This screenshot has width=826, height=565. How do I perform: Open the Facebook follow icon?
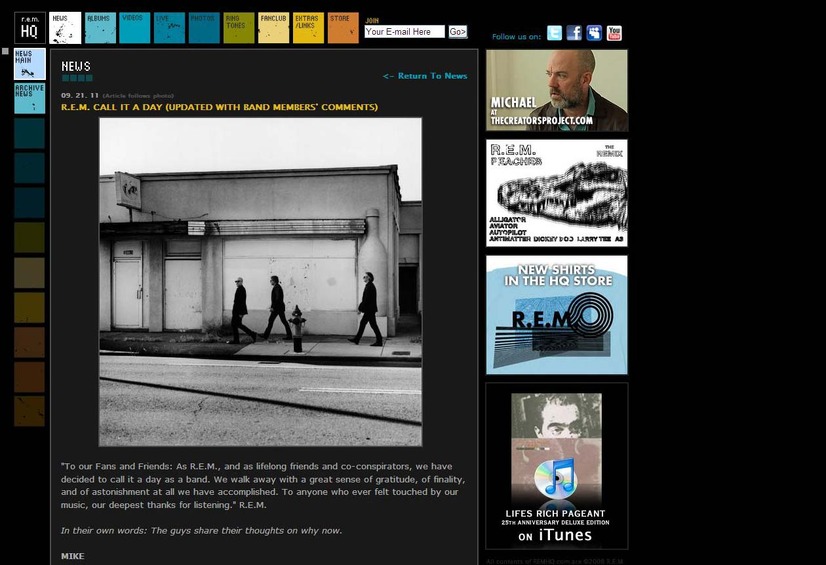tap(574, 33)
